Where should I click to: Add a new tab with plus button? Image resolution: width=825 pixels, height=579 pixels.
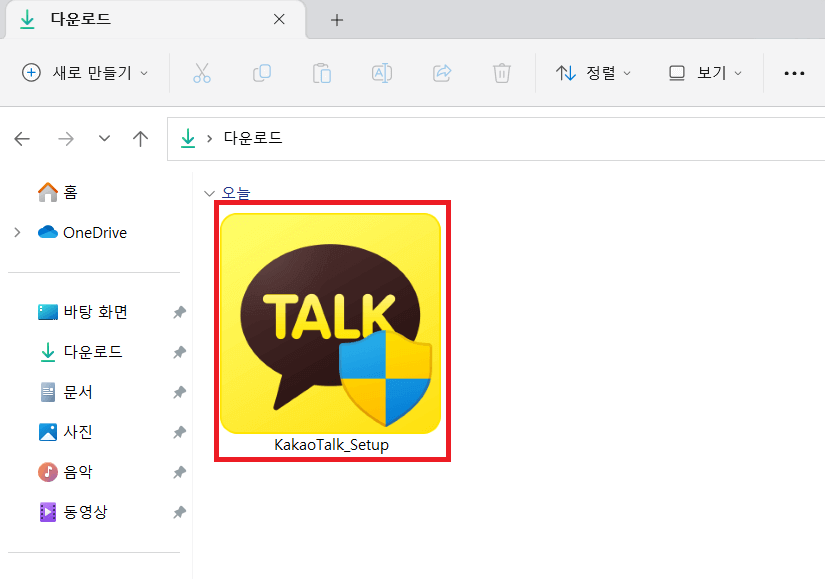pos(337,20)
